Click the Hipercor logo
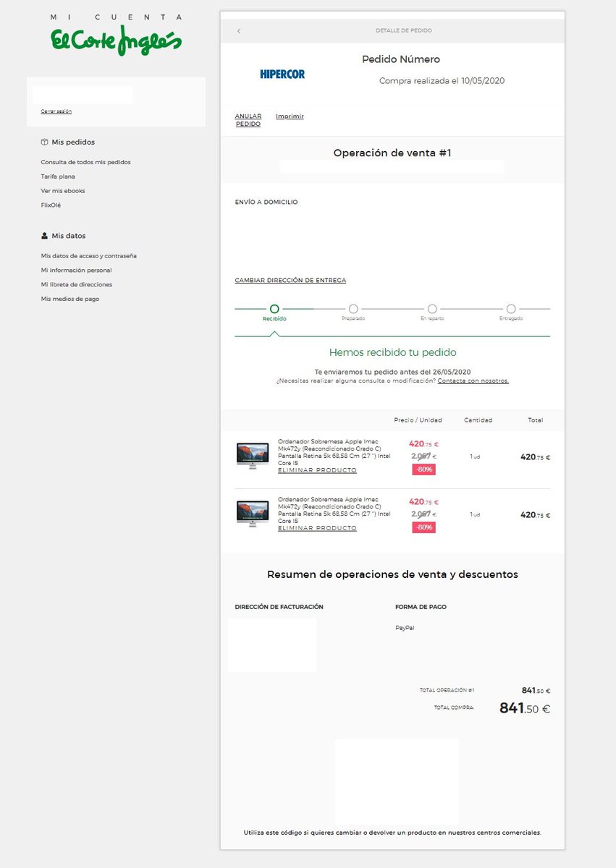The height and width of the screenshot is (868, 616). tap(282, 74)
